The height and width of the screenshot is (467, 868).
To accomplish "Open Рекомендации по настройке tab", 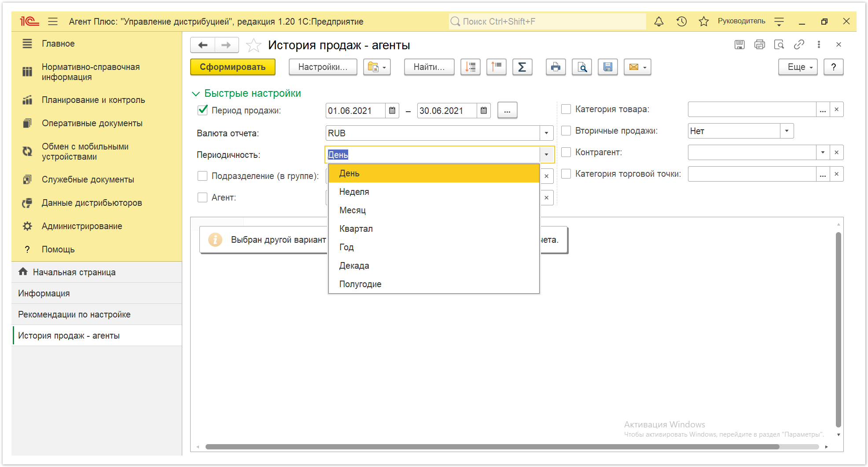I will pyautogui.click(x=97, y=314).
